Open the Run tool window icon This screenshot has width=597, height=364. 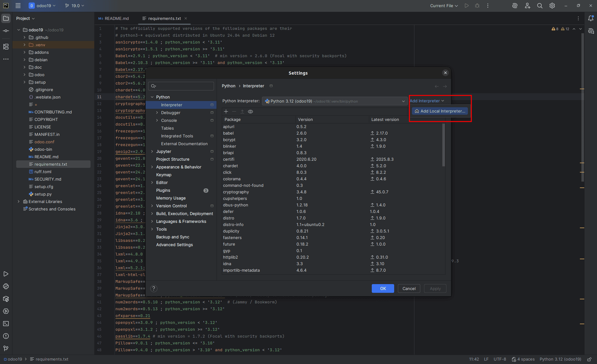coord(6,274)
